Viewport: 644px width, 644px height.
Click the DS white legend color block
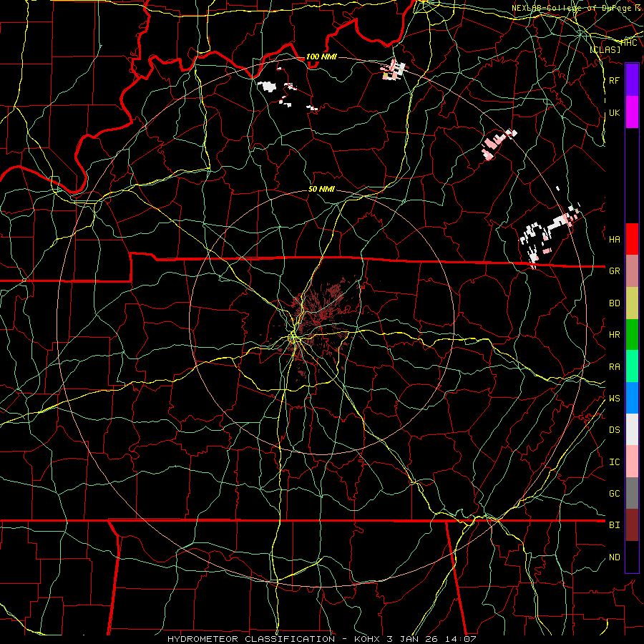[x=632, y=429]
